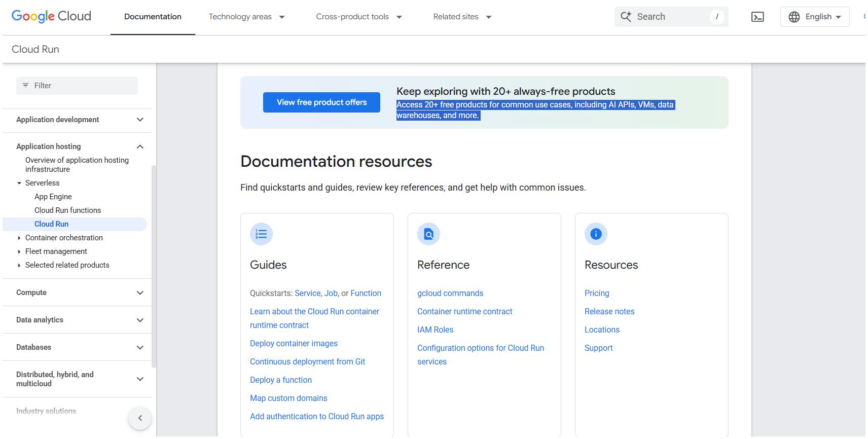This screenshot has width=868, height=439.
Task: Open the IAM Roles reference
Action: (436, 330)
